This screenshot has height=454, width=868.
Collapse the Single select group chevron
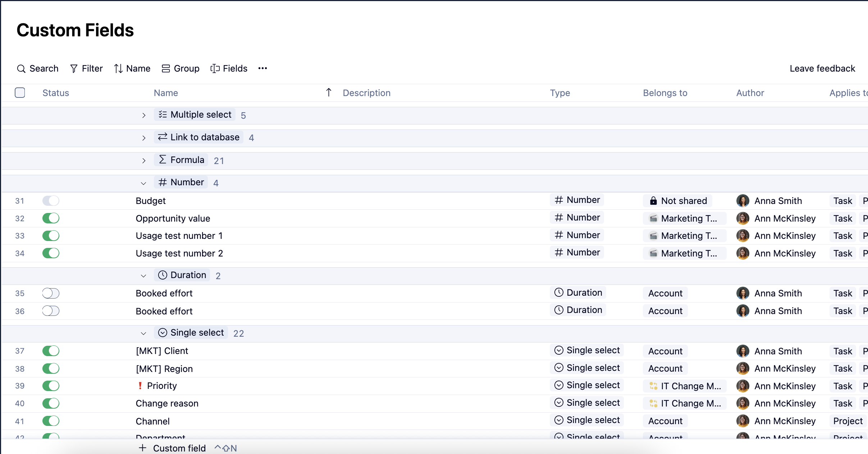point(143,333)
